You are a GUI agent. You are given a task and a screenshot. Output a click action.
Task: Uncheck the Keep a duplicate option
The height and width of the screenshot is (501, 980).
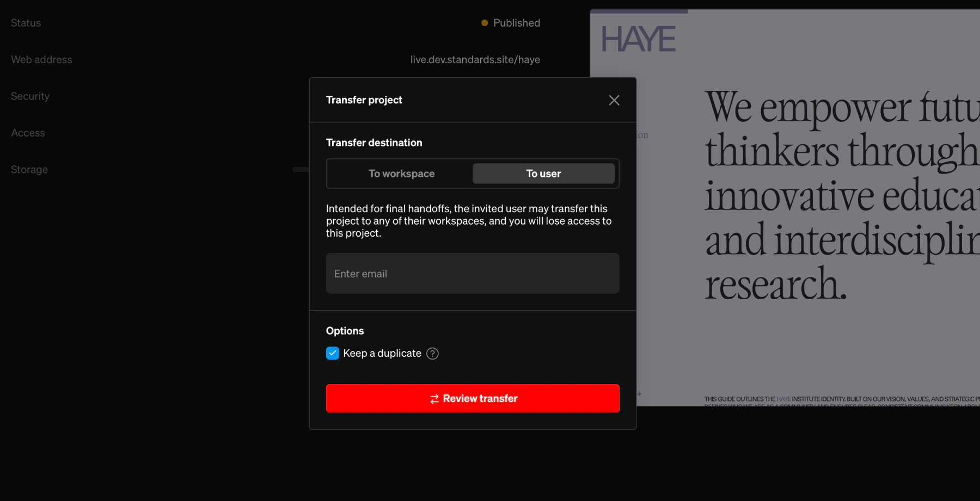click(x=333, y=353)
